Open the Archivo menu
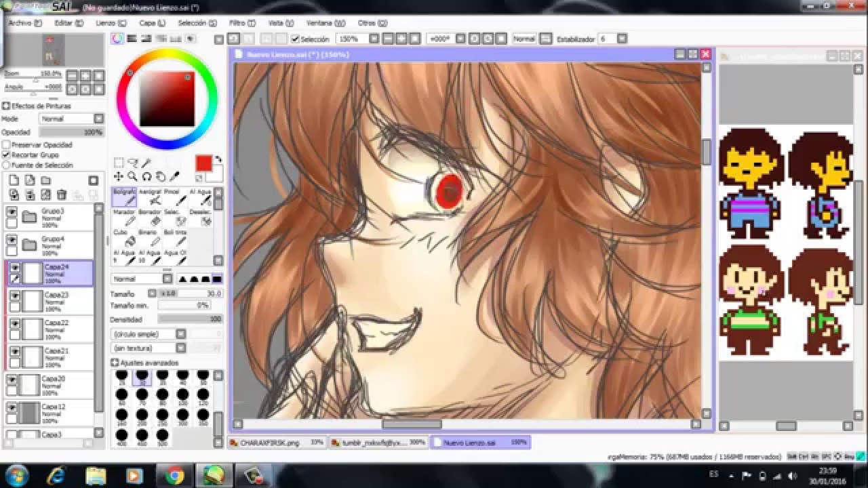Viewport: 868px width, 488px height. click(x=25, y=23)
